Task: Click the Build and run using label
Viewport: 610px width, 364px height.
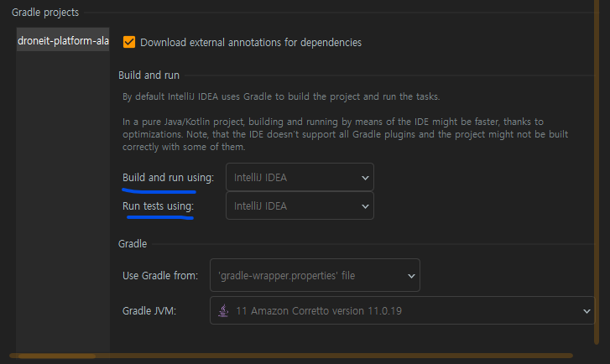Action: coord(168,178)
